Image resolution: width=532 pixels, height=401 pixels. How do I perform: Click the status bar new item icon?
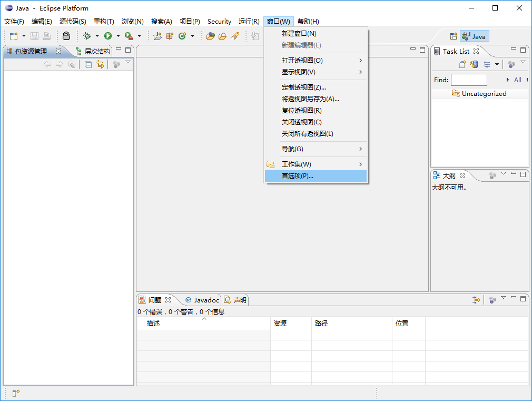(x=16, y=393)
